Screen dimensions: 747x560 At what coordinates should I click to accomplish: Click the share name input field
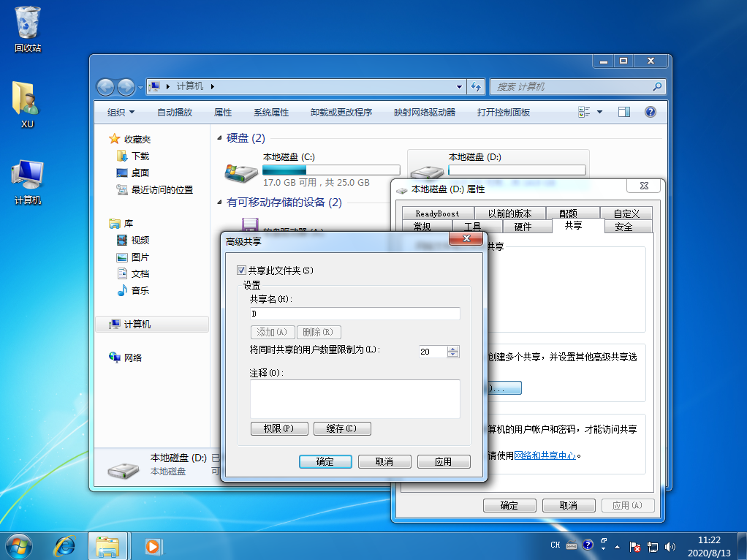click(x=354, y=314)
